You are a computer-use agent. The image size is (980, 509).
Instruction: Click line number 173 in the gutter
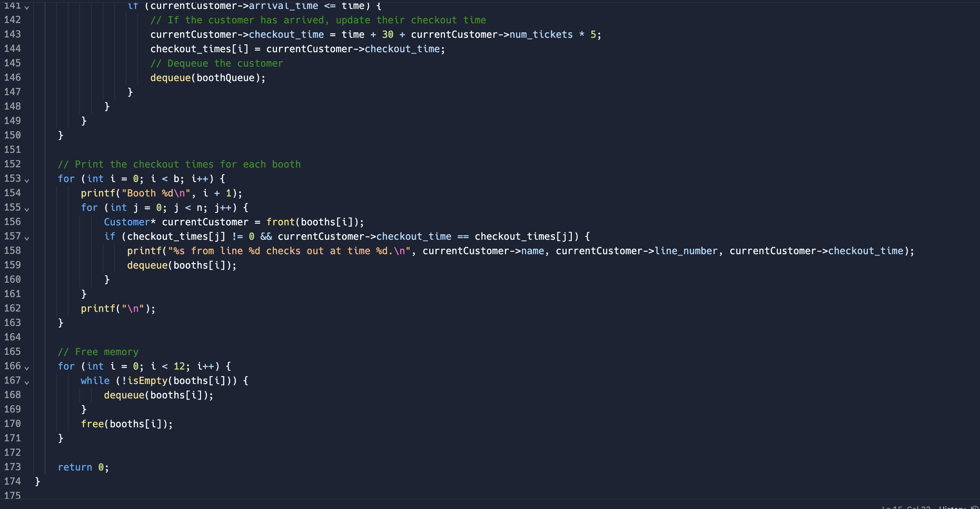13,467
